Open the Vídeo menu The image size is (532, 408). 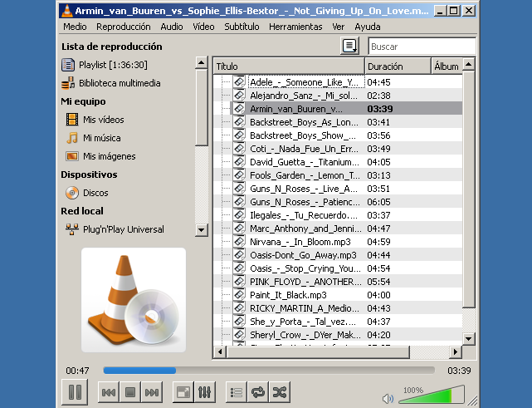point(203,27)
